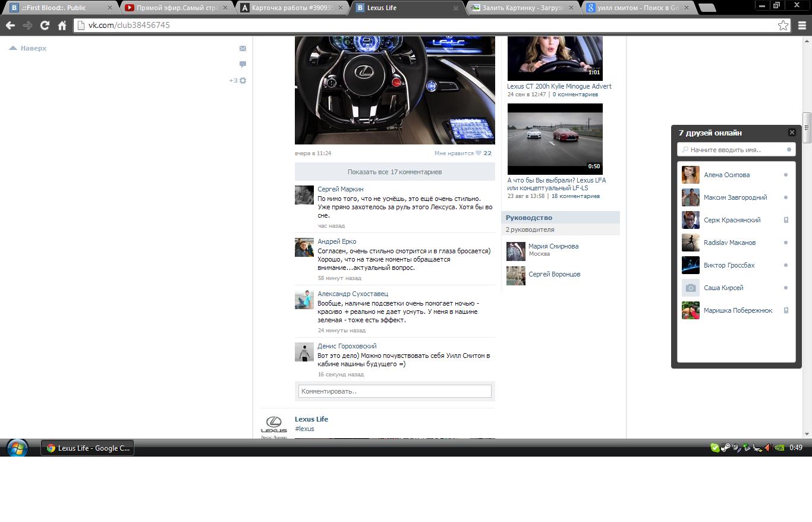Click the Мне нравится label

pyautogui.click(x=454, y=153)
